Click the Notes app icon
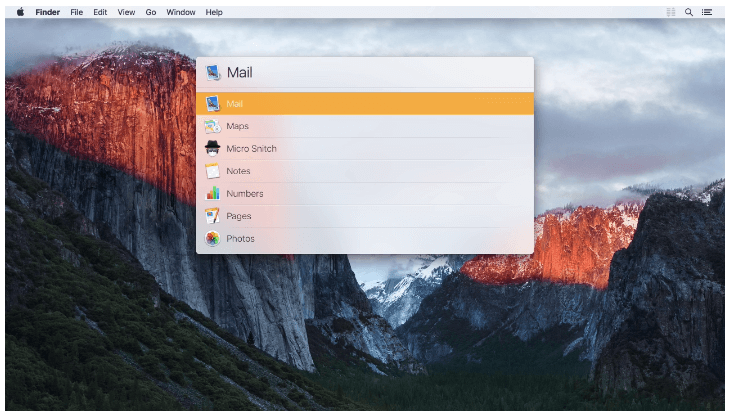The height and width of the screenshot is (416, 731). click(x=213, y=171)
